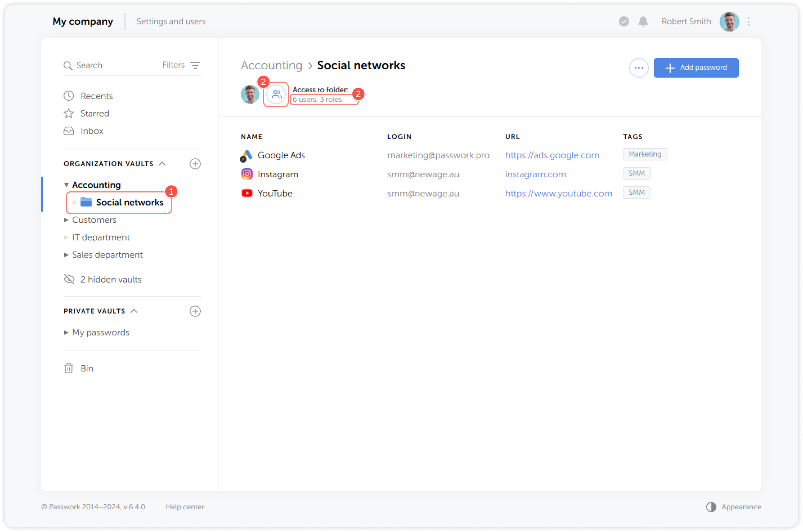The height and width of the screenshot is (532, 803).
Task: Click the Add password button
Action: pos(696,68)
